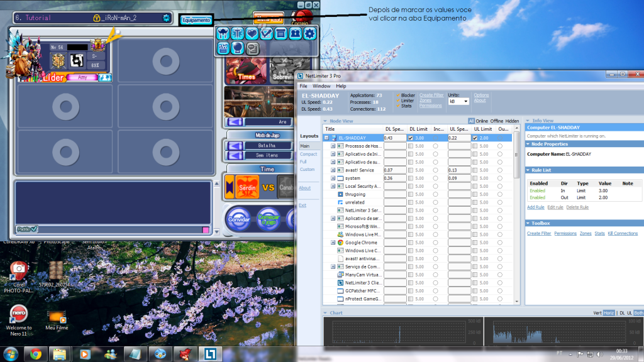
Task: Click the Add Rule link
Action: (536, 207)
